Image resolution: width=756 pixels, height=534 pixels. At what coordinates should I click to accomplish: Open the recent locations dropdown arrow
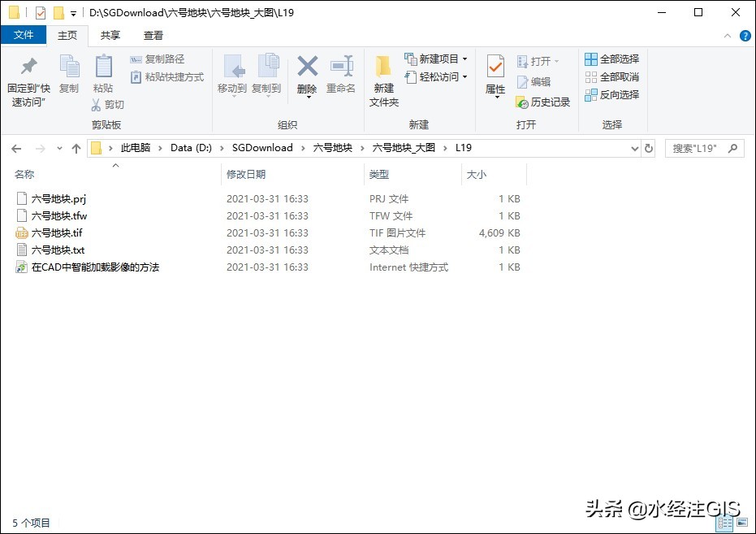(59, 149)
